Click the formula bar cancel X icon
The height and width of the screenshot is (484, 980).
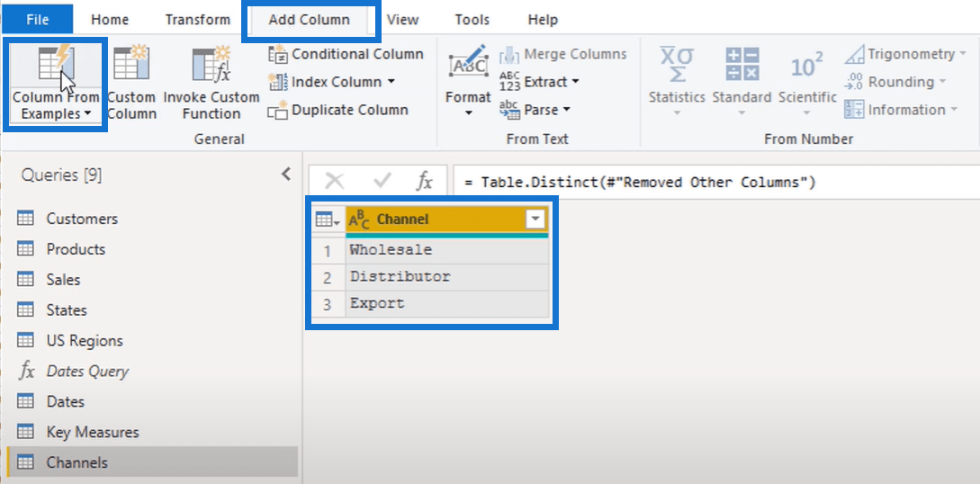pyautogui.click(x=335, y=182)
